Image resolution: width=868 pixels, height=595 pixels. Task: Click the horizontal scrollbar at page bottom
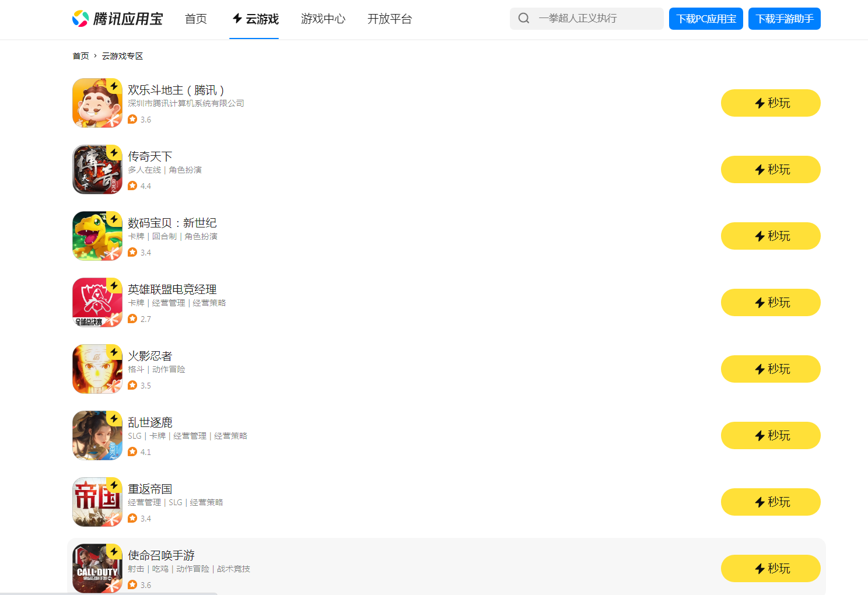point(108,593)
